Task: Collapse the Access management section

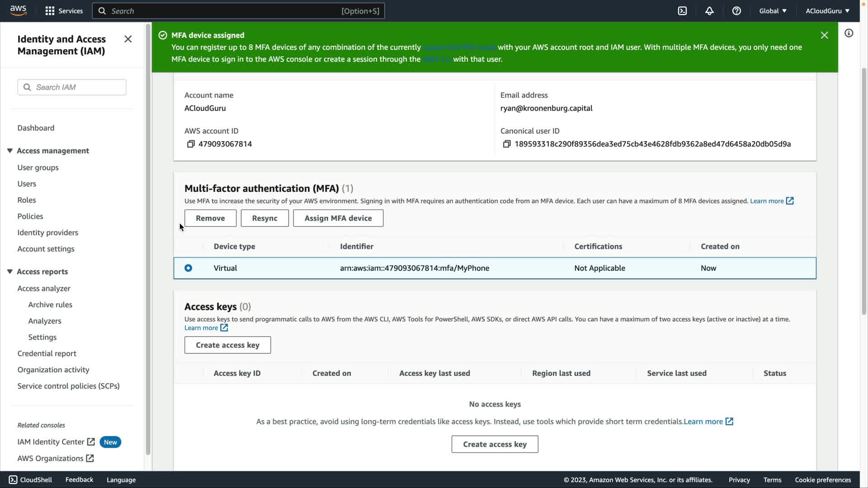Action: 10,150
